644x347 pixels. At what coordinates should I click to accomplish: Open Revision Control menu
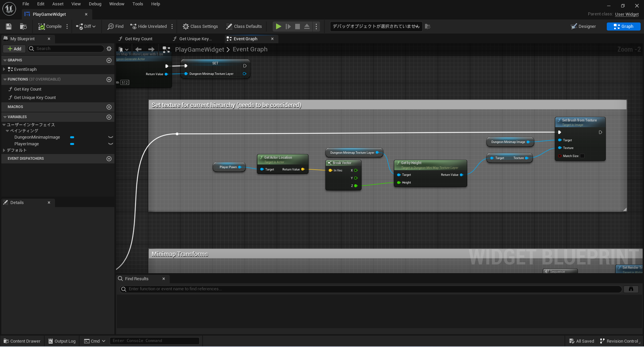(620, 341)
